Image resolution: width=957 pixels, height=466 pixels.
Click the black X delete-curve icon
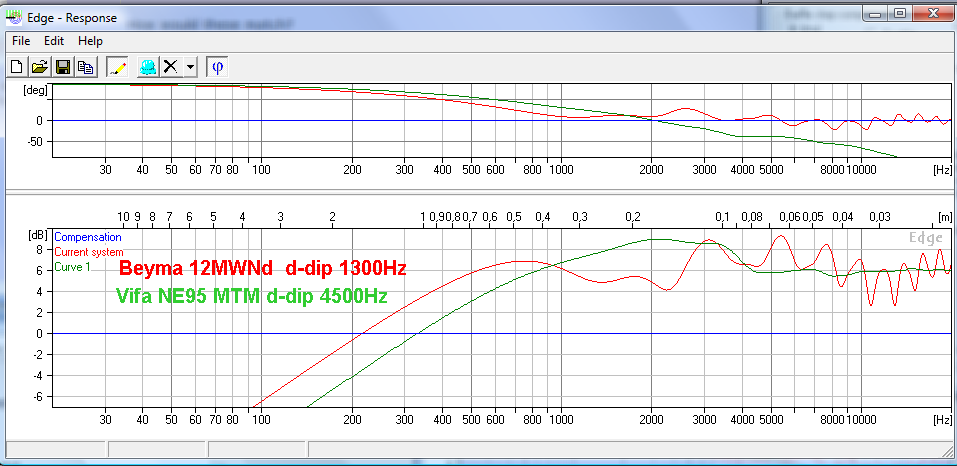(x=172, y=66)
